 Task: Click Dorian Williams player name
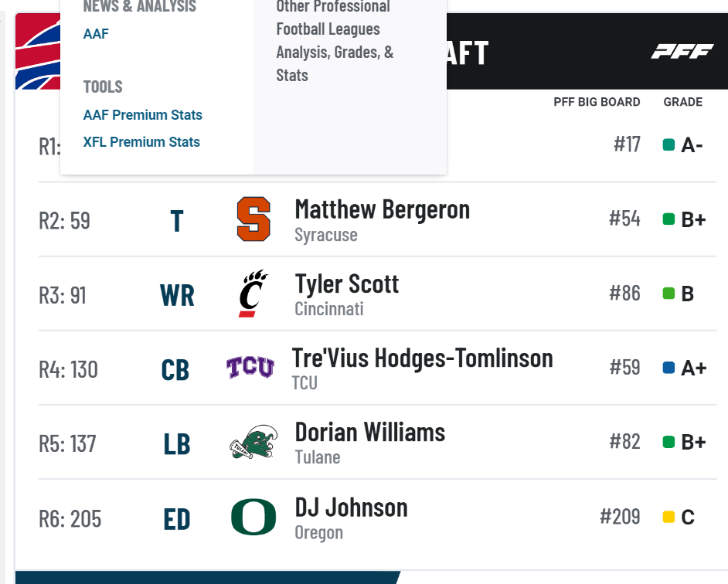(370, 432)
